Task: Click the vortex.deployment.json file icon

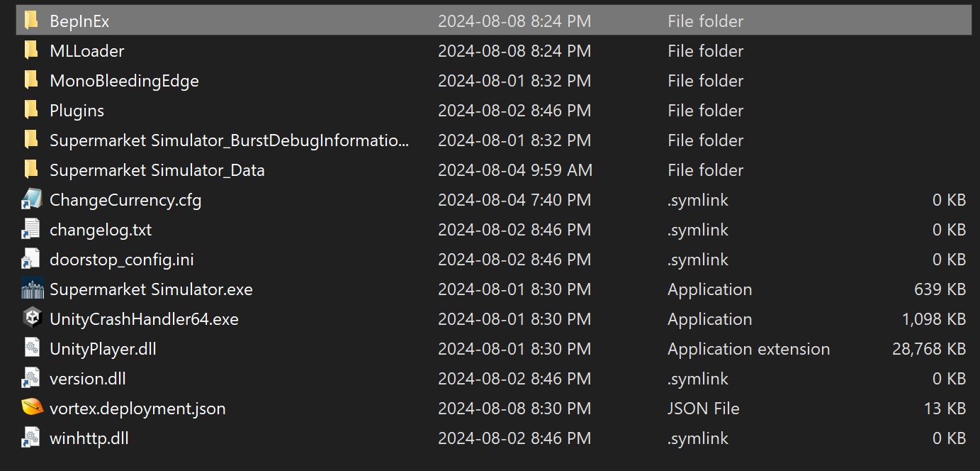Action: click(x=33, y=408)
